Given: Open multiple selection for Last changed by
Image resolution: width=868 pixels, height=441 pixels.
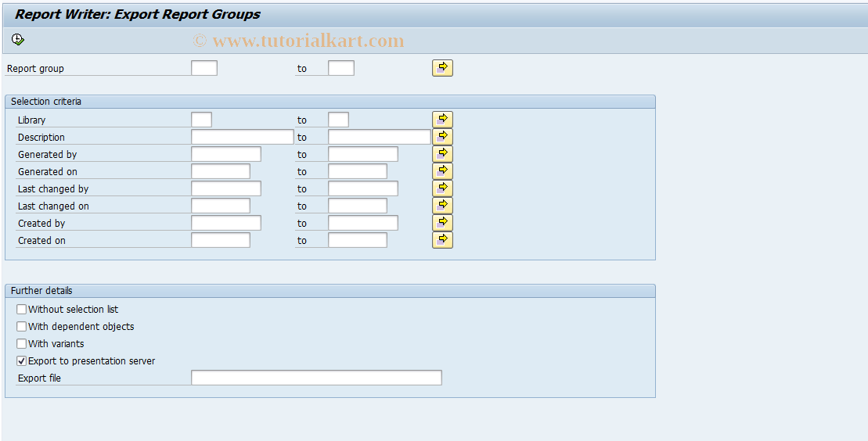Looking at the screenshot, I should [442, 188].
